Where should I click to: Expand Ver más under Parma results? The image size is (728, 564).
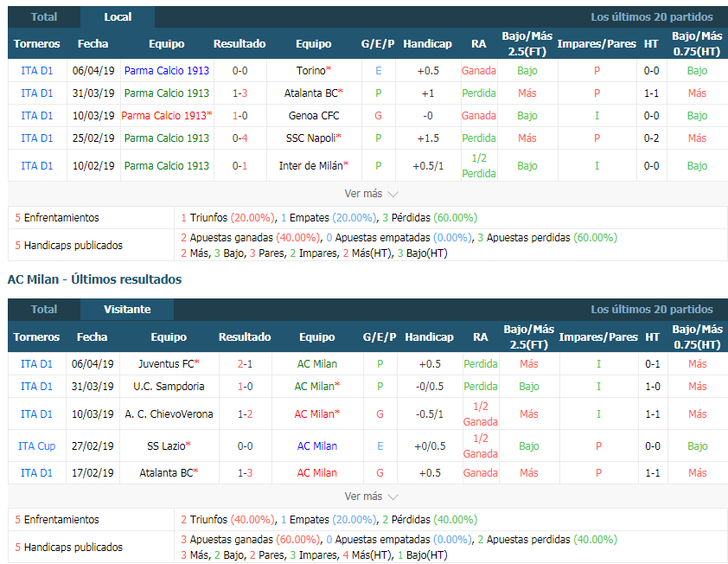click(x=371, y=194)
